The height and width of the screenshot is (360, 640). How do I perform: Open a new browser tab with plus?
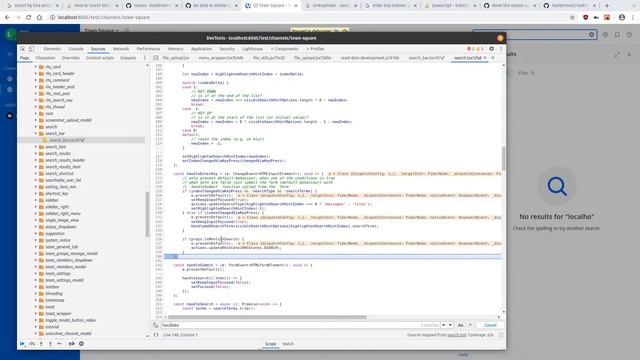click(607, 6)
